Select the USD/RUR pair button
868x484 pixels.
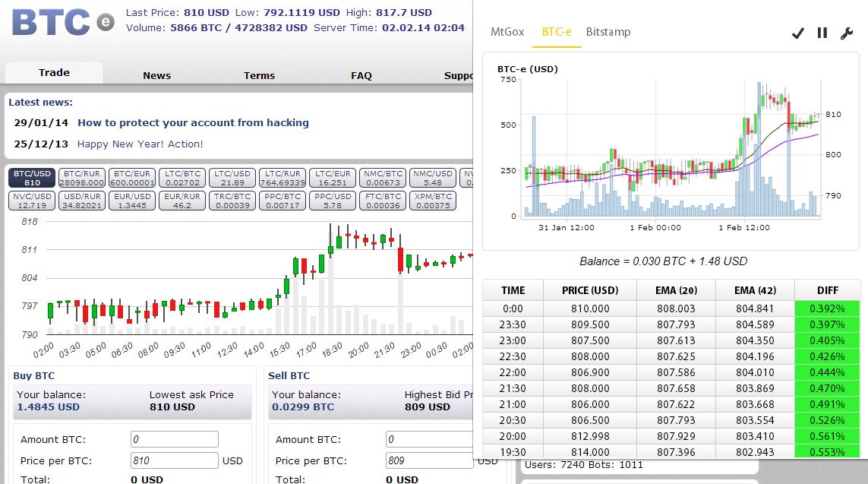click(82, 201)
